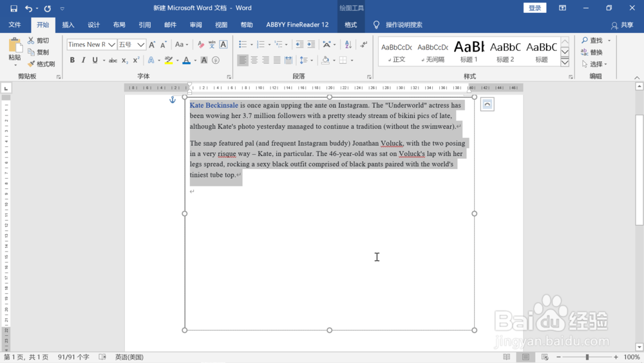This screenshot has height=363, width=644.
Task: Enable center alignment
Action: click(254, 60)
